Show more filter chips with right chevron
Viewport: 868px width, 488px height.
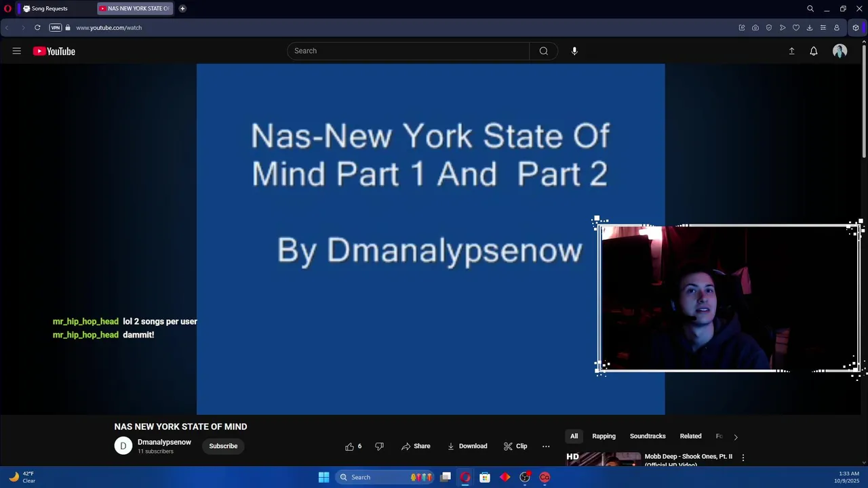(x=736, y=436)
